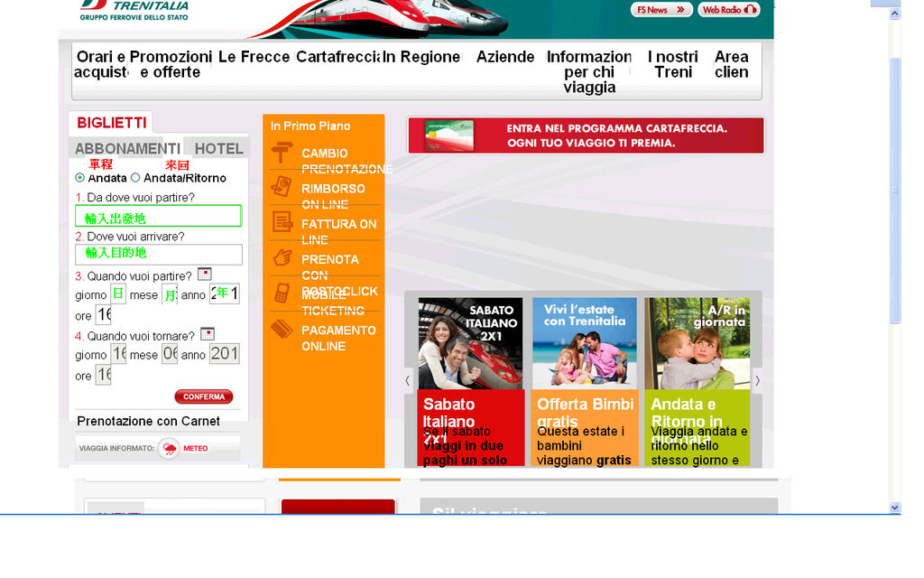Viewport: 924px width, 578px height.
Task: Click return ore hour field
Action: click(x=103, y=375)
